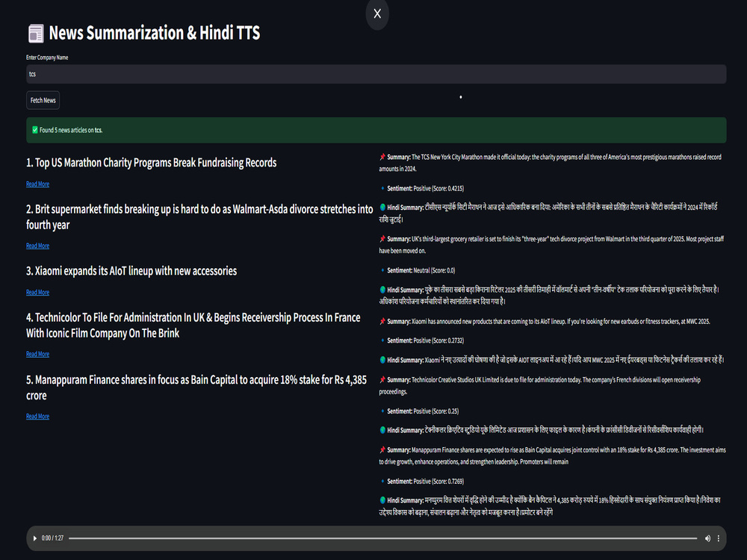Image resolution: width=747 pixels, height=560 pixels.
Task: Click globe icon of second Hindi Summary
Action: point(382,290)
